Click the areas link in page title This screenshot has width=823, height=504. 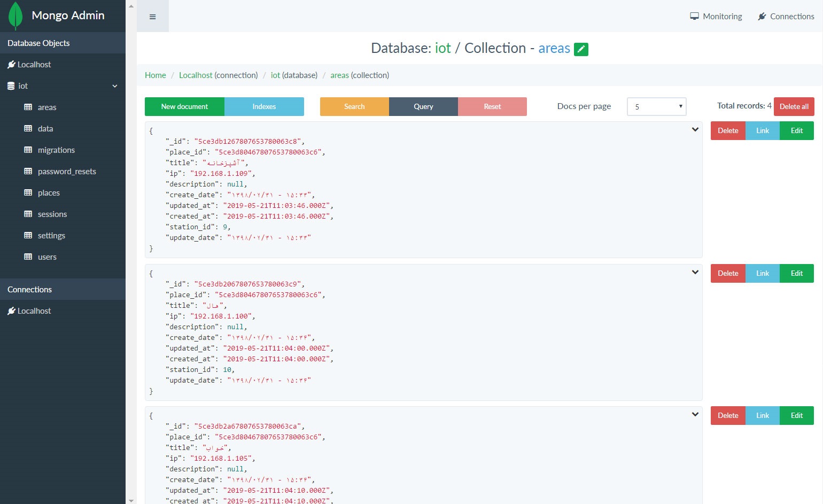[x=554, y=48]
